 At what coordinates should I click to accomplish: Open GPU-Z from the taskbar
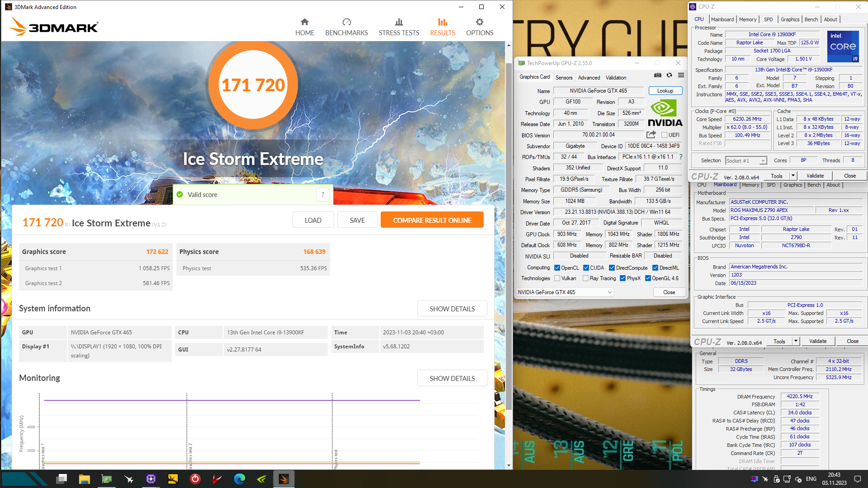(107, 479)
